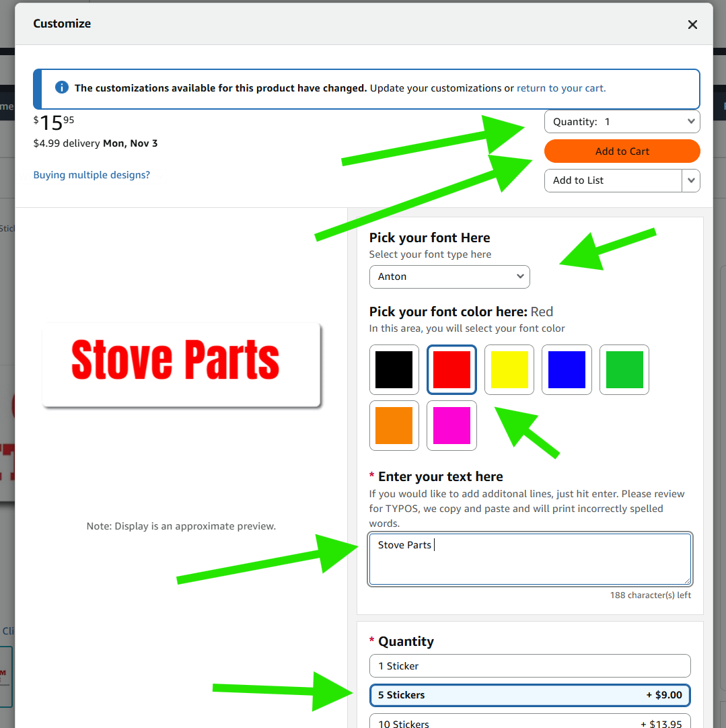
Task: Pick the green font color swatch
Action: [x=624, y=370]
